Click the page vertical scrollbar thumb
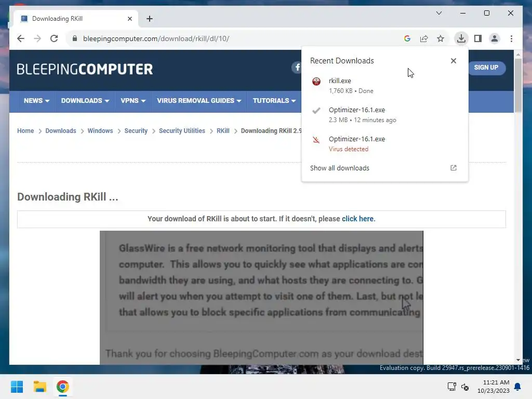Screen dimensions: 532x399 [x=518, y=85]
